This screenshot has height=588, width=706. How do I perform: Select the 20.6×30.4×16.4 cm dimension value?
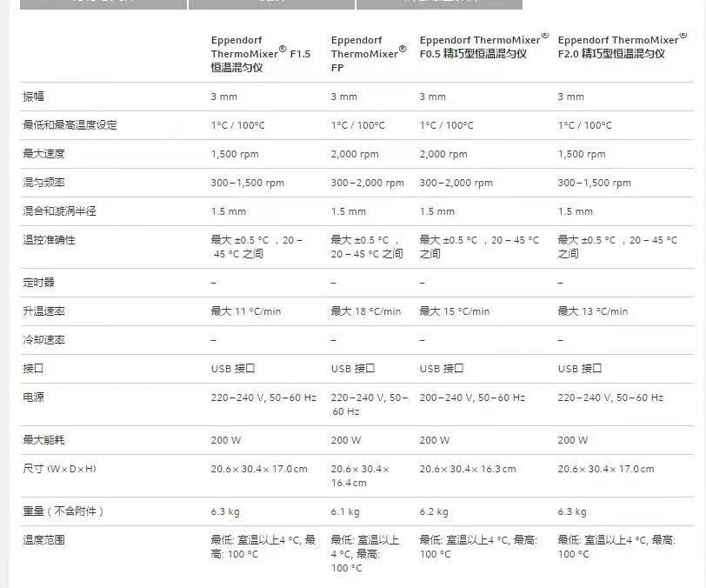[x=360, y=476]
